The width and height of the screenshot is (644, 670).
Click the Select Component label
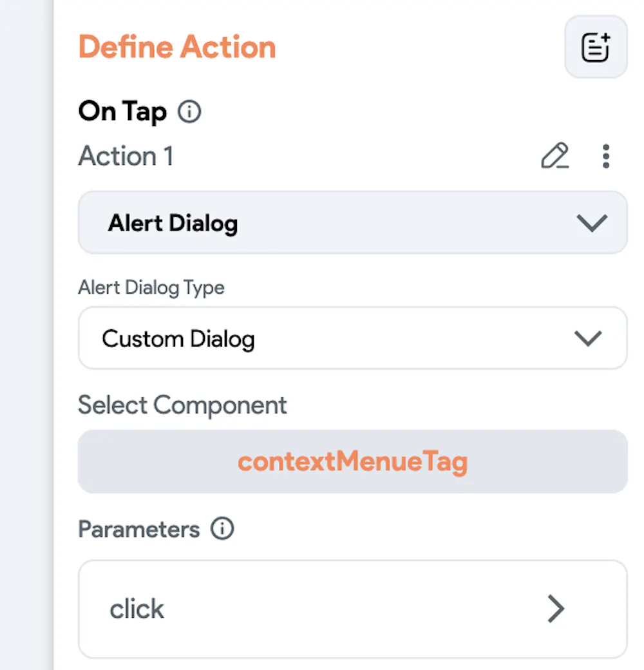tap(182, 405)
